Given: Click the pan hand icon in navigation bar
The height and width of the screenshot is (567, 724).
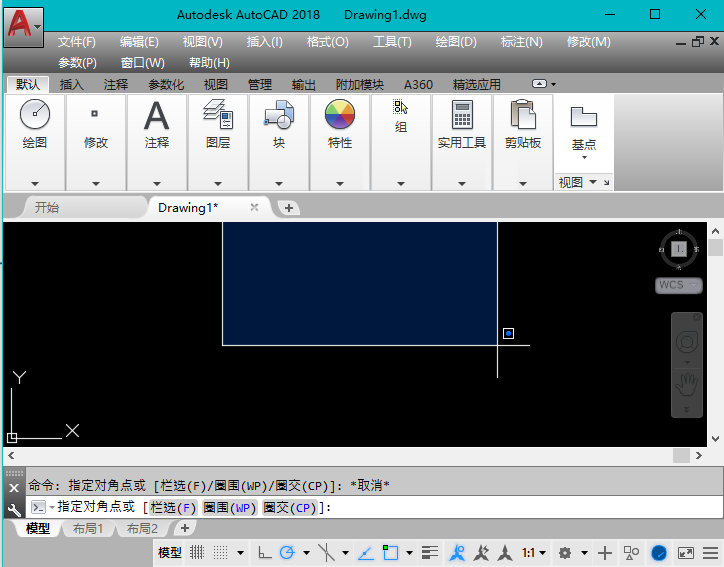Looking at the screenshot, I should 687,382.
